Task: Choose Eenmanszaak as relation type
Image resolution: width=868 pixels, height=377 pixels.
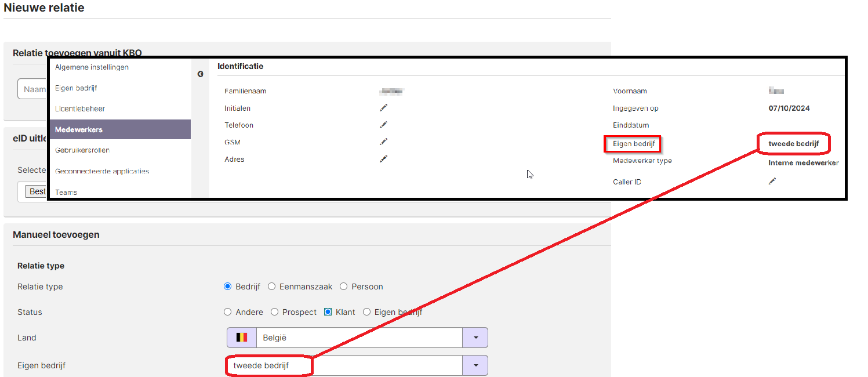Action: [271, 287]
